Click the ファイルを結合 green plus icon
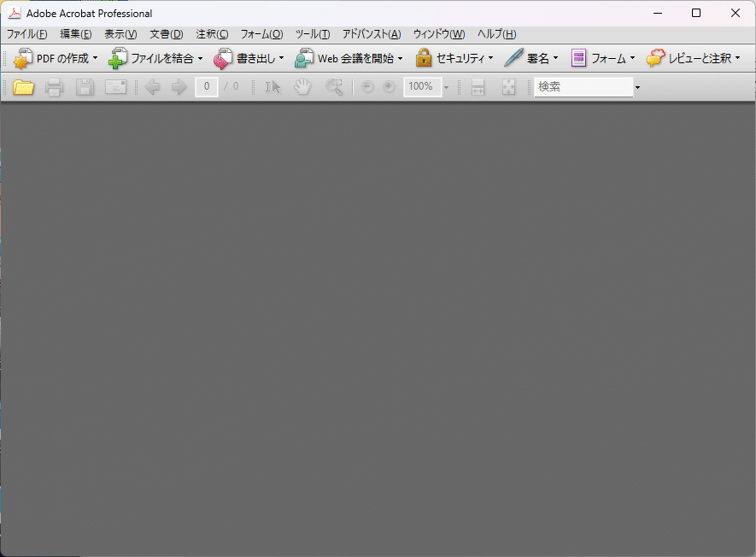Viewport: 756px width, 557px height. [x=117, y=58]
